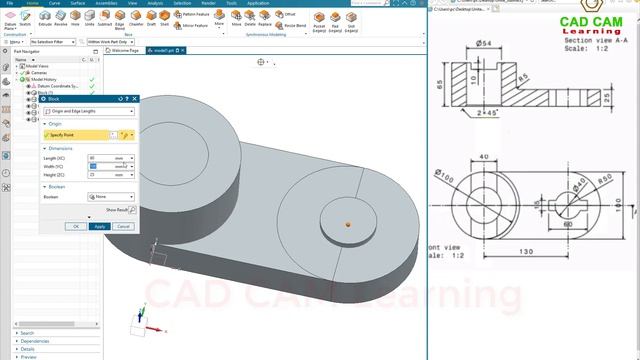The image size is (640, 360).
Task: Click Cancel in Block dialog
Action: (123, 227)
